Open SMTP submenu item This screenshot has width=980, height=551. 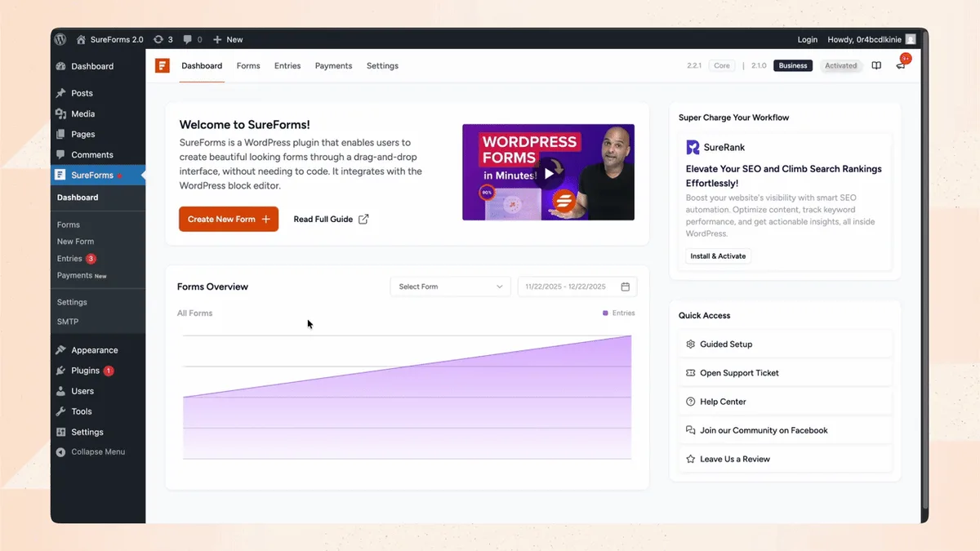(68, 322)
